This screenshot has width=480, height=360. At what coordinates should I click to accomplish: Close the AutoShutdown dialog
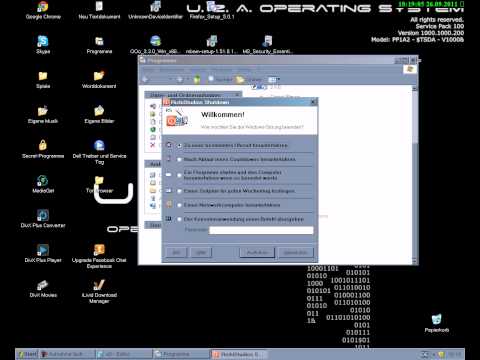313,102
